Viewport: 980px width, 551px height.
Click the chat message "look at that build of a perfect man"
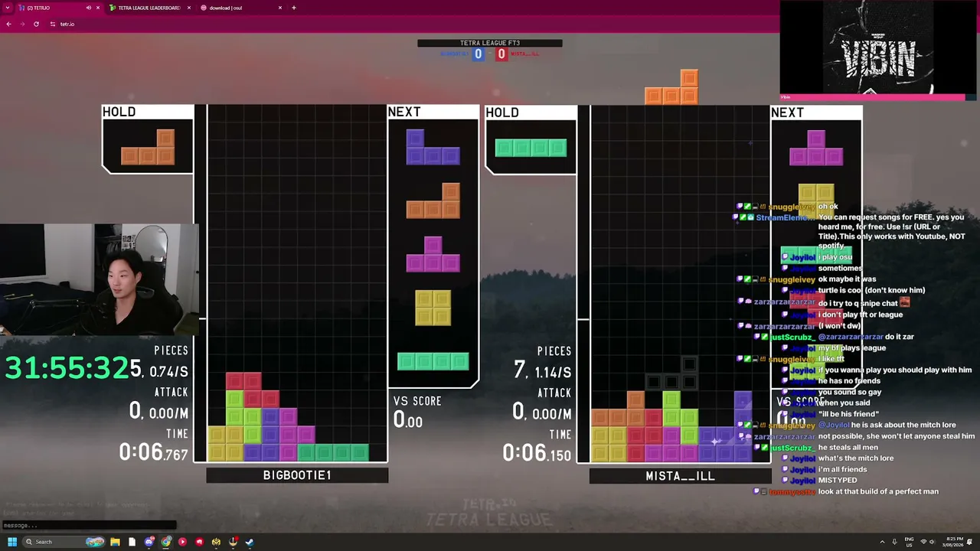[878, 491]
